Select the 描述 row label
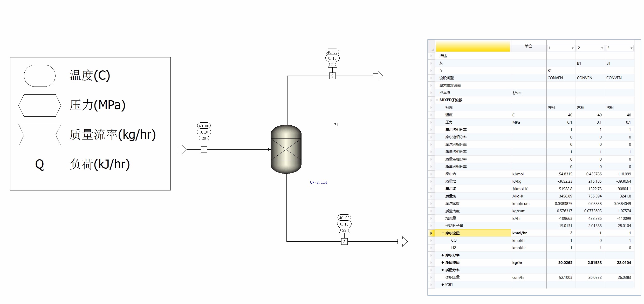Viewport: 644px width, 304px height. (x=443, y=56)
